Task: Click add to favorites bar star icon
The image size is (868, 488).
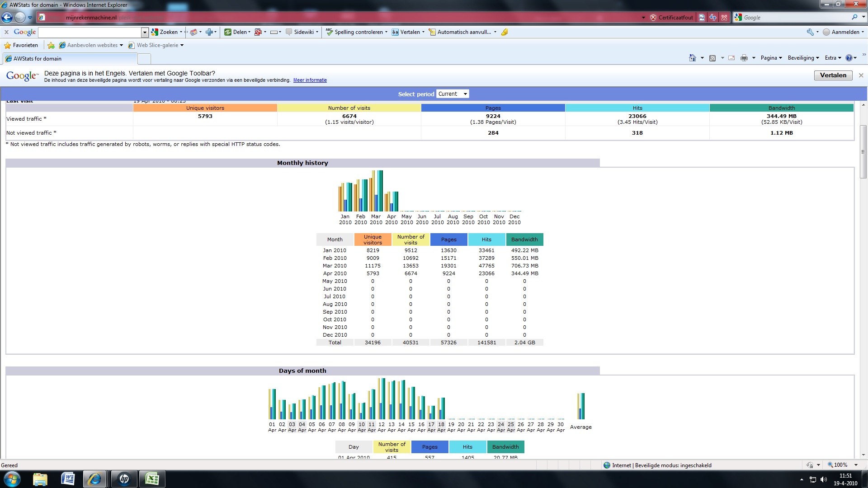Action: 51,45
